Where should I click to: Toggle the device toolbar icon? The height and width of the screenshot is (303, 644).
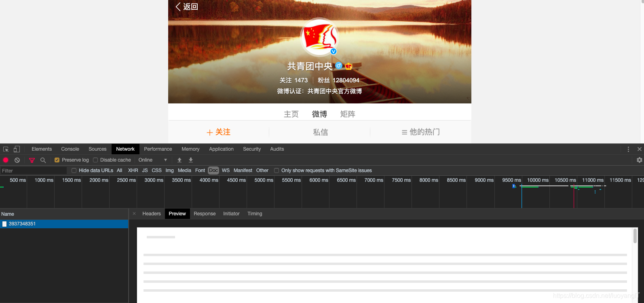tap(17, 149)
